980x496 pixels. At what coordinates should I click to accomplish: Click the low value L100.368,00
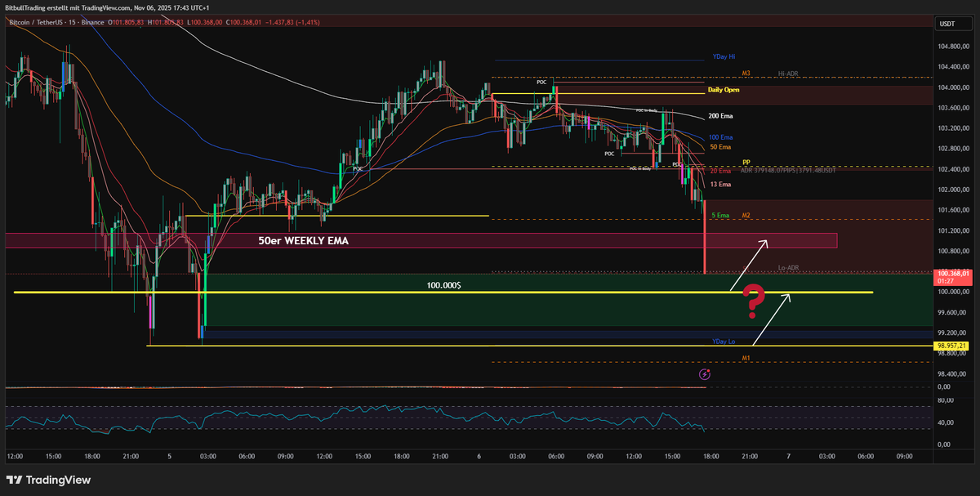tap(205, 22)
